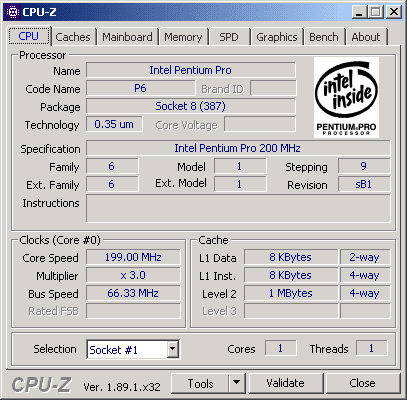Click the Ext. Model value field
The height and width of the screenshot is (400, 407).
240,184
